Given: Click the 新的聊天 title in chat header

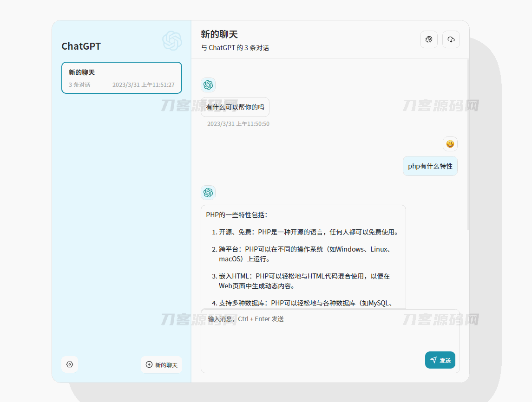Looking at the screenshot, I should point(219,34).
